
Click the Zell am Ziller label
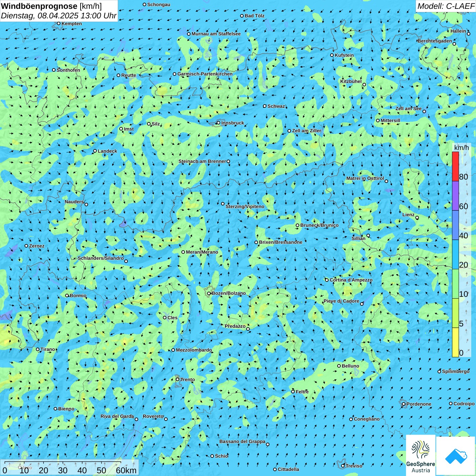[x=307, y=131]
